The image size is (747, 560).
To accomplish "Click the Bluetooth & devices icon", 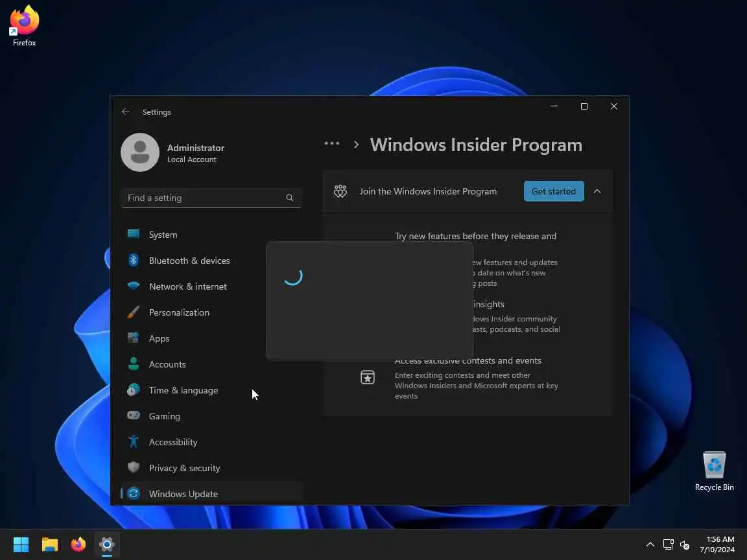I will pyautogui.click(x=134, y=260).
